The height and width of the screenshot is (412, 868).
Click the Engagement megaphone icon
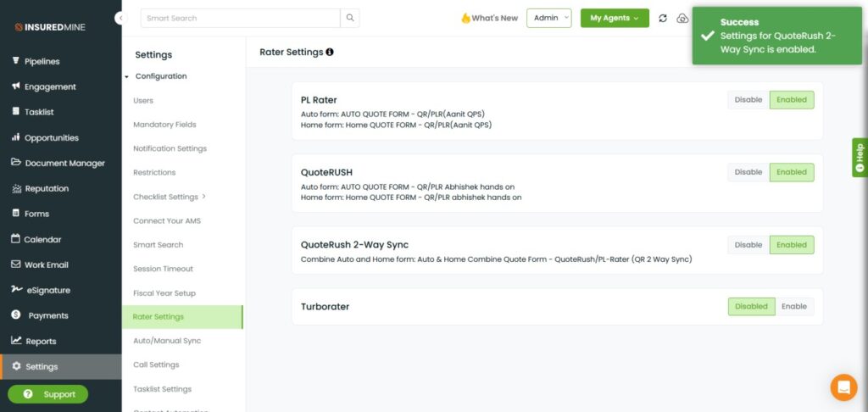pyautogui.click(x=15, y=86)
